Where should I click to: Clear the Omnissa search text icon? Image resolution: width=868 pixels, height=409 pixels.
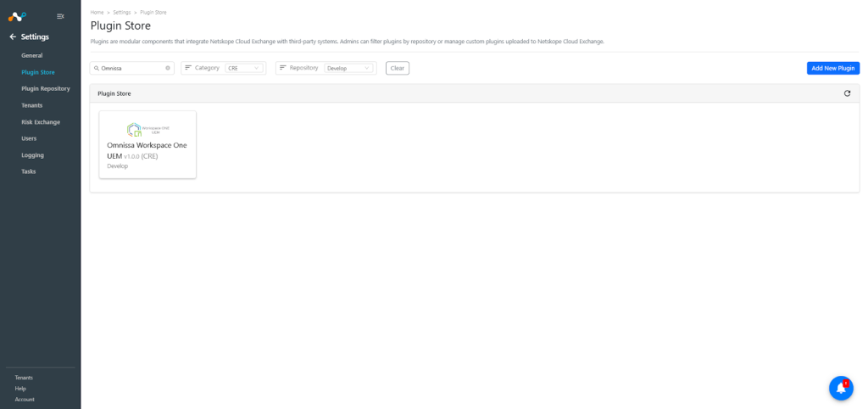coord(168,68)
